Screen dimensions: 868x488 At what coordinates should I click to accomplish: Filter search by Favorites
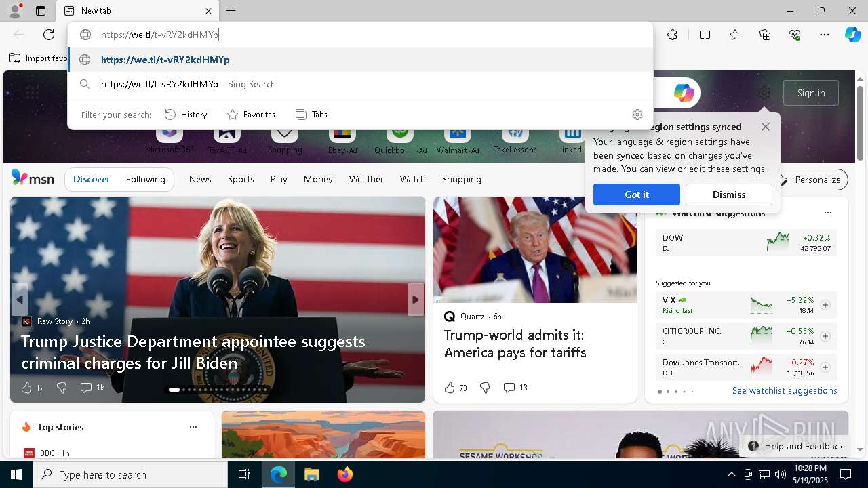click(251, 115)
